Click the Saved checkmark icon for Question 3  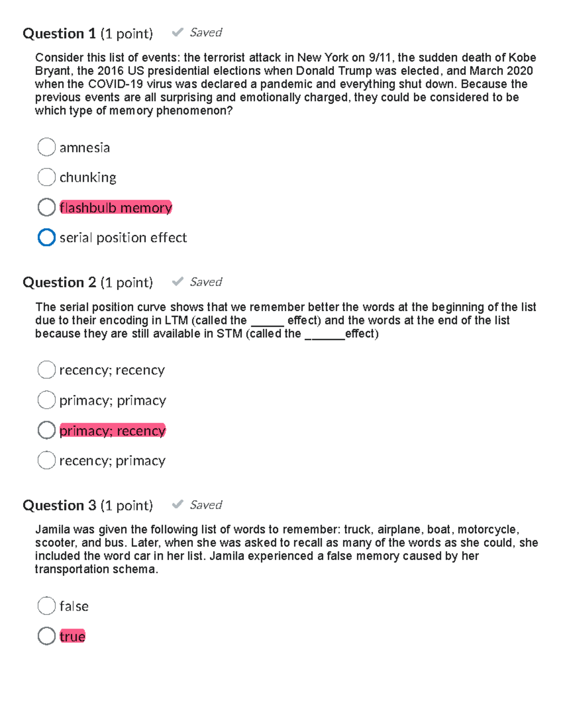click(178, 505)
